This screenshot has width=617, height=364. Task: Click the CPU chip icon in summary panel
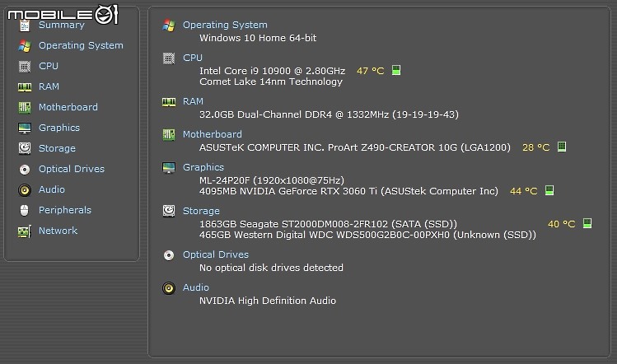coord(169,58)
